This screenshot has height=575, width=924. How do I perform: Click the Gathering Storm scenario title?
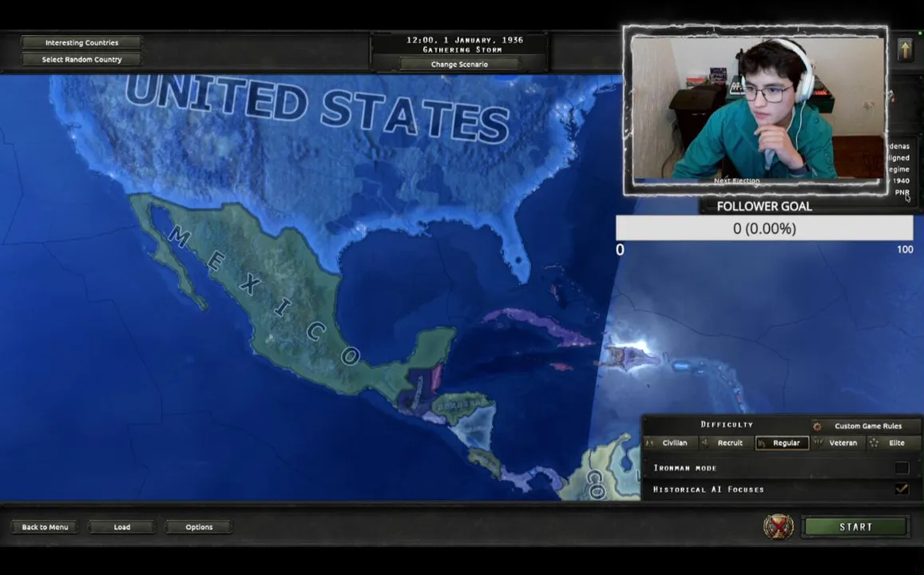click(x=462, y=50)
